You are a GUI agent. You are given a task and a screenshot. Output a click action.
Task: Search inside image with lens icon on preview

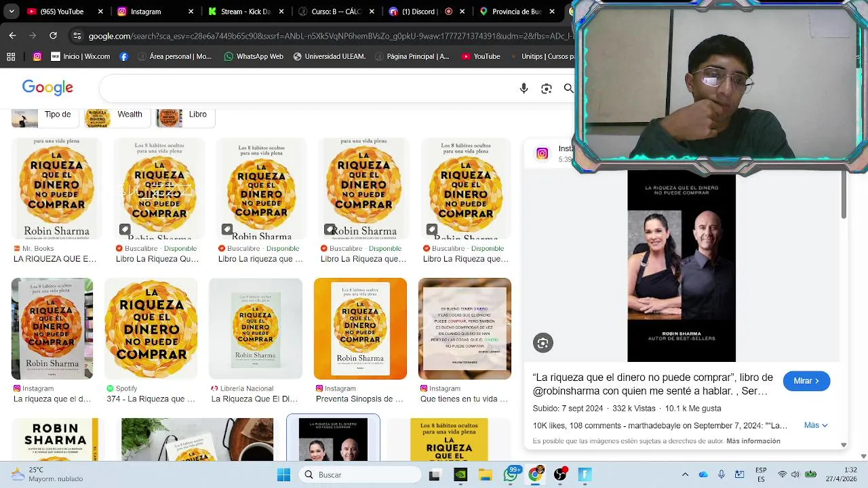[x=542, y=343]
